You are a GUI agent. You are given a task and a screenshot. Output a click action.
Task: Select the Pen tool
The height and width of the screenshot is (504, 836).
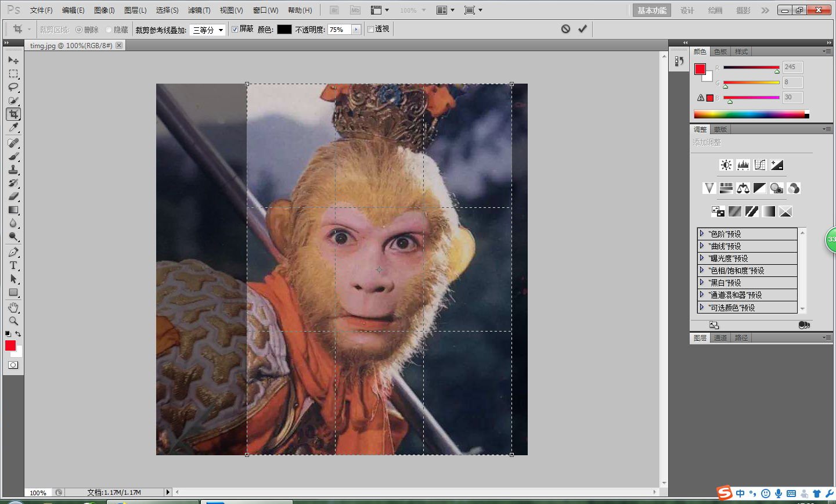click(13, 252)
